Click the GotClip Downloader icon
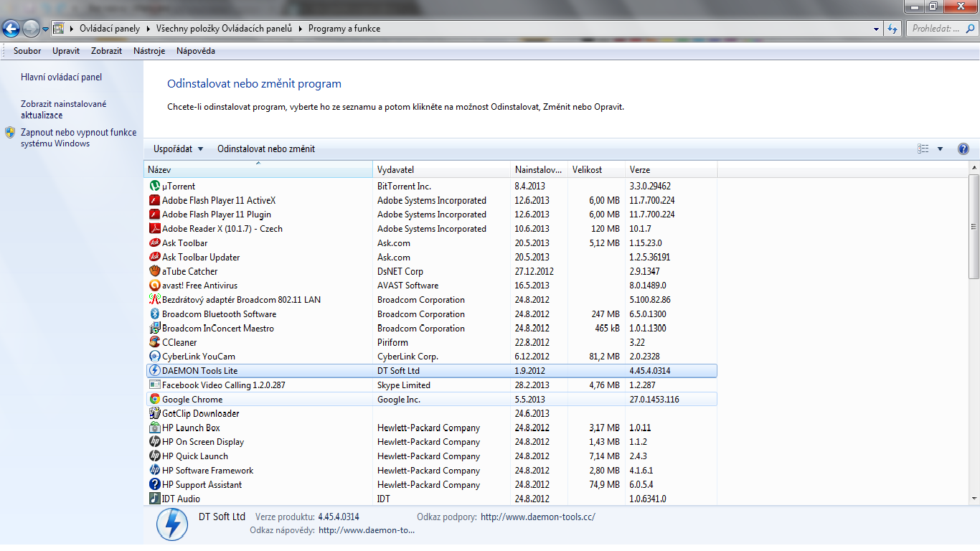This screenshot has height=551, width=980. (154, 413)
